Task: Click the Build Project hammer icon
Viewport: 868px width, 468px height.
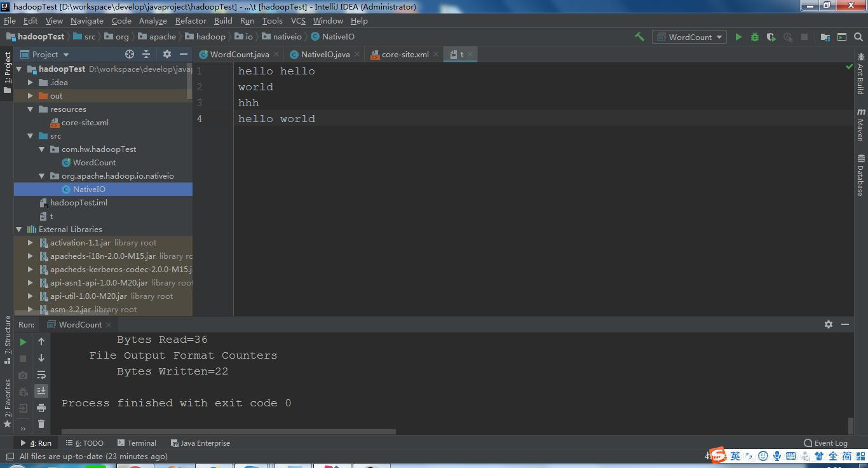Action: pos(639,37)
